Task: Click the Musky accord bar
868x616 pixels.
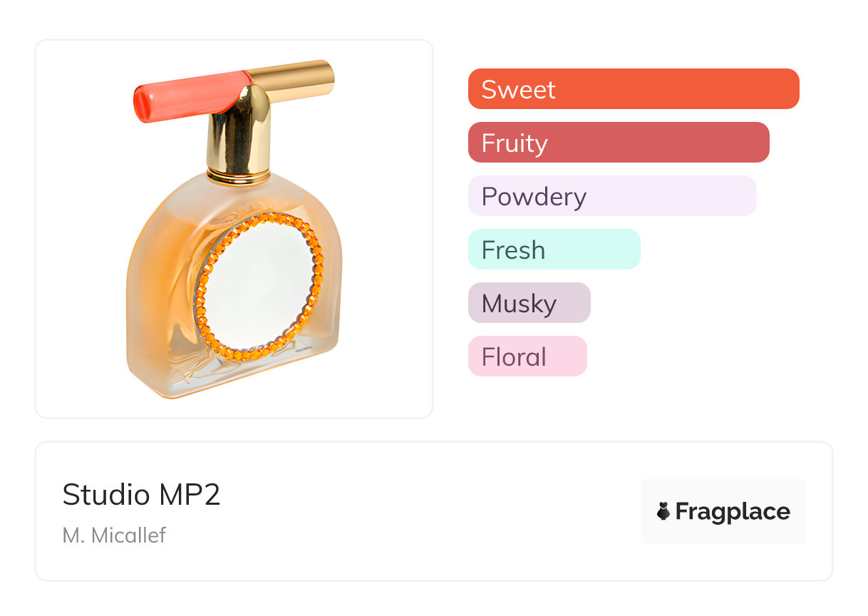Action: pyautogui.click(x=529, y=303)
